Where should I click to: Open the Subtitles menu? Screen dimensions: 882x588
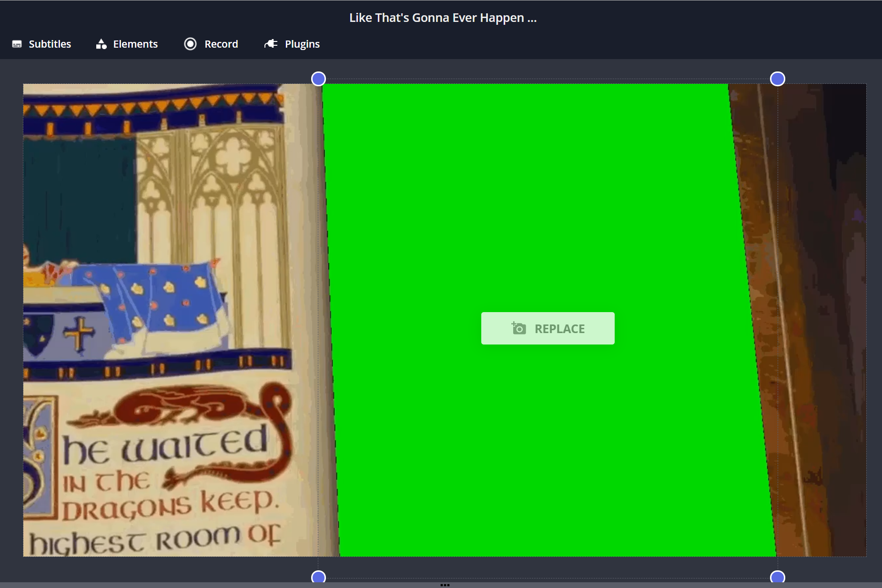[50, 44]
